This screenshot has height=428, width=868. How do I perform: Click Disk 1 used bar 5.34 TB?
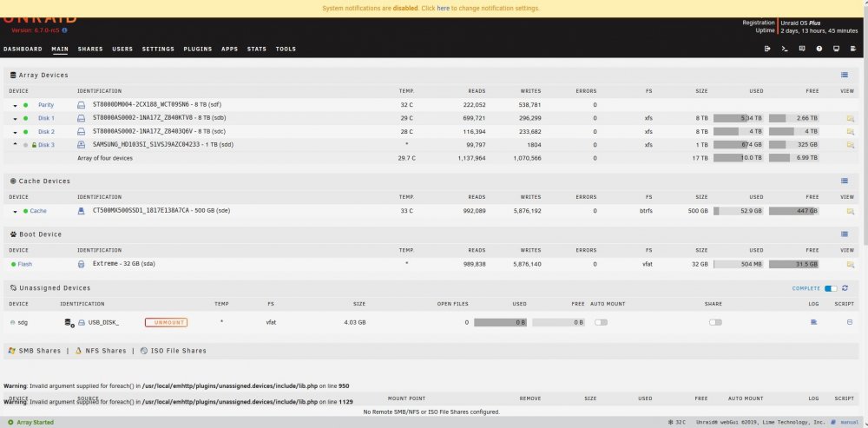tap(739, 118)
